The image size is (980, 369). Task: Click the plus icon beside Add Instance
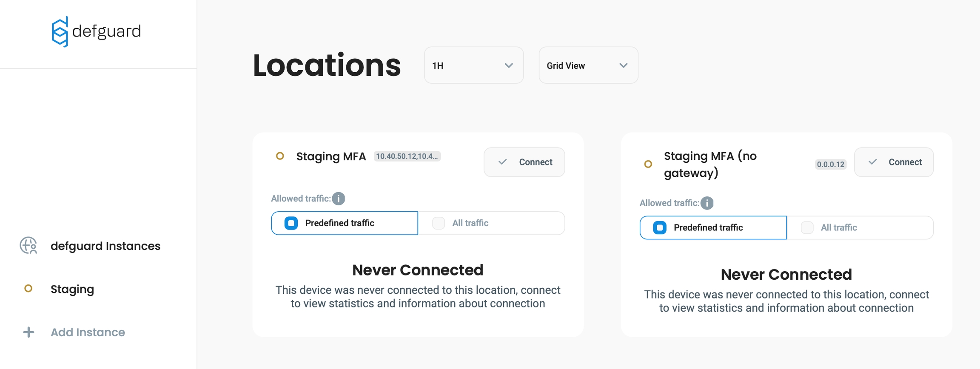pyautogui.click(x=28, y=332)
